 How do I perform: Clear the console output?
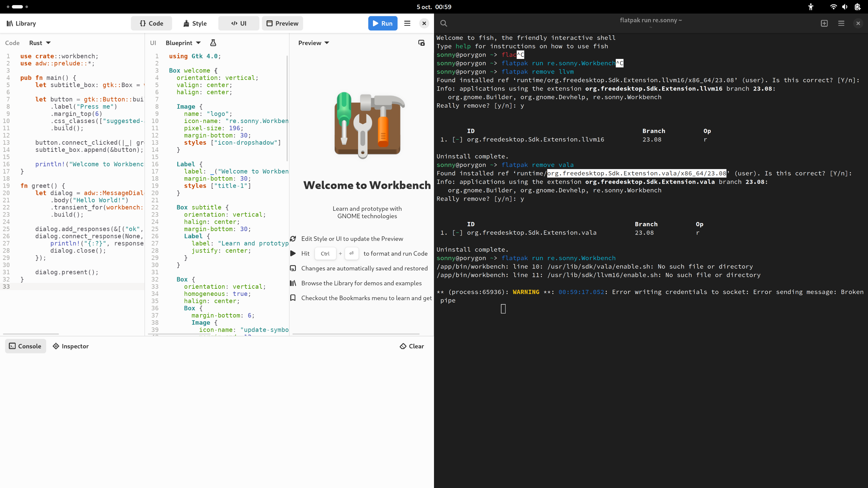[x=411, y=346]
